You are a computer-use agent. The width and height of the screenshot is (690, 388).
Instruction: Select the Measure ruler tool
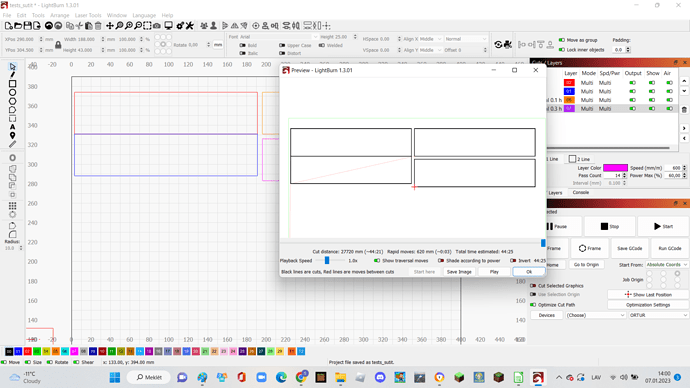click(12, 144)
